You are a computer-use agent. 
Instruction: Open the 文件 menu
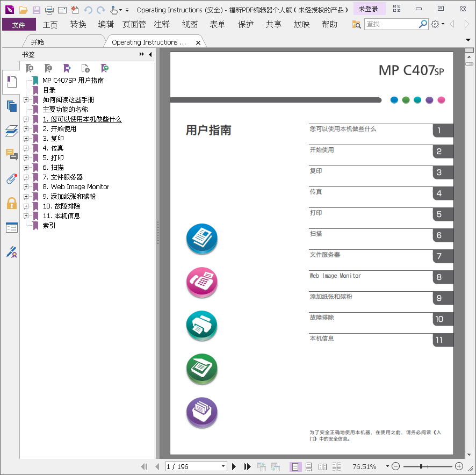[18, 25]
